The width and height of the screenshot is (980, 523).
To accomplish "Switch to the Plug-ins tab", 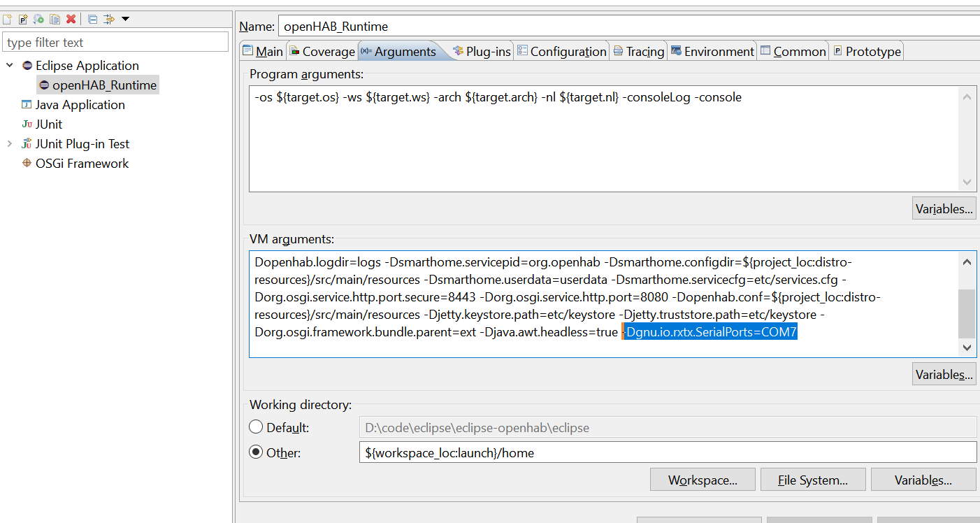I will (x=482, y=52).
